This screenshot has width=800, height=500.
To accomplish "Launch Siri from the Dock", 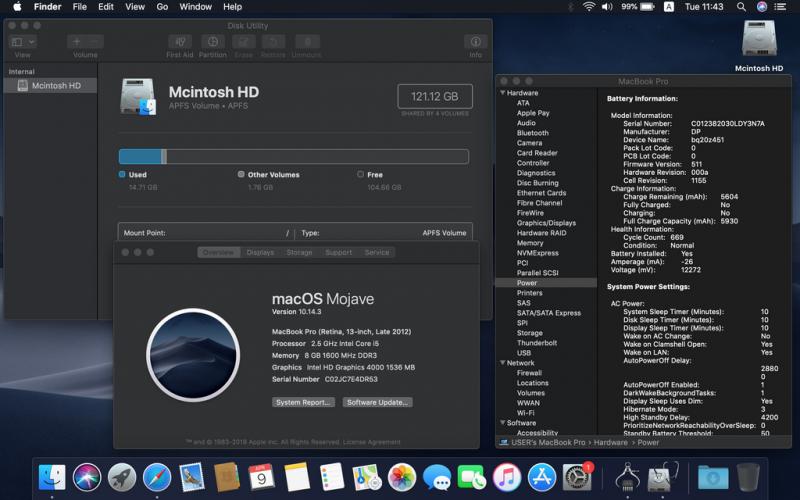I will coord(87,478).
